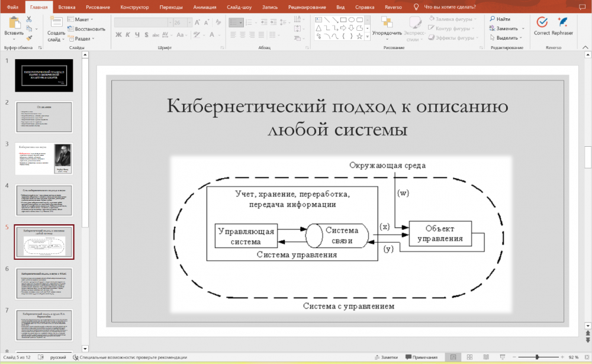Viewport: 592px width, 364px height.
Task: Open the Вставка ribbon tab
Action: pyautogui.click(x=67, y=7)
